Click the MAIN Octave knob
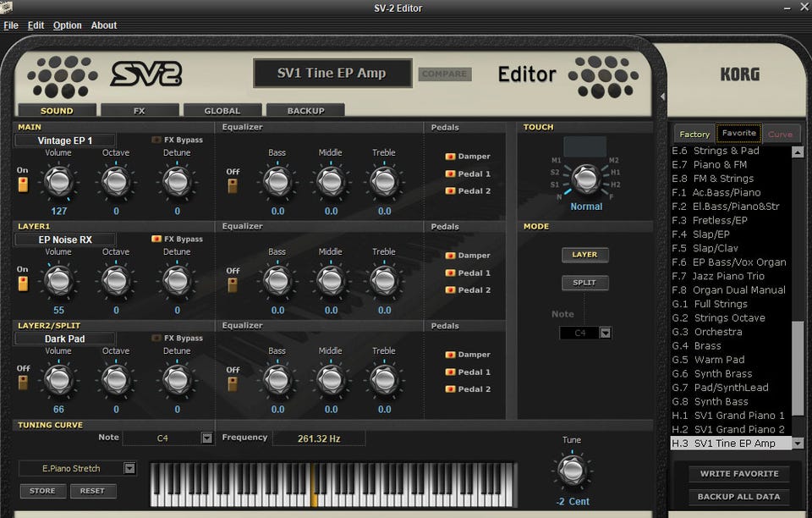812x518 pixels. pos(116,181)
